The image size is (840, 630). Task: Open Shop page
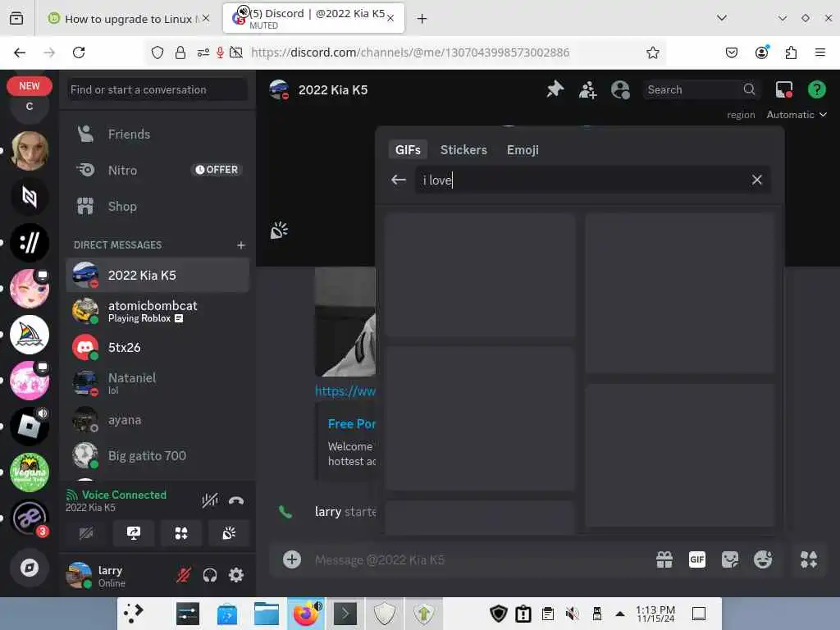click(157, 206)
